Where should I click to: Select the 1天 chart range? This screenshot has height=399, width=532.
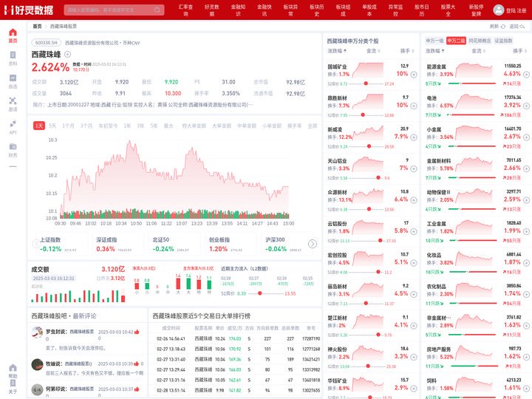pyautogui.click(x=39, y=126)
